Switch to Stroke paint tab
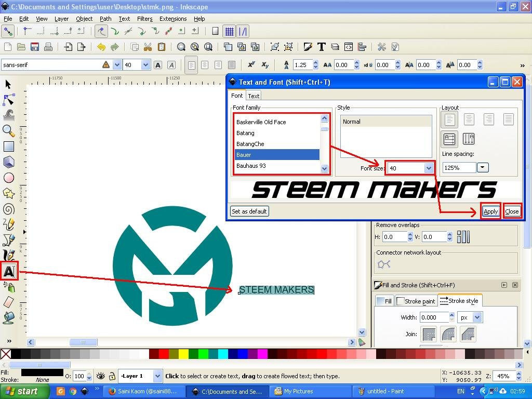Screen dimensions: 532x399 [416, 301]
